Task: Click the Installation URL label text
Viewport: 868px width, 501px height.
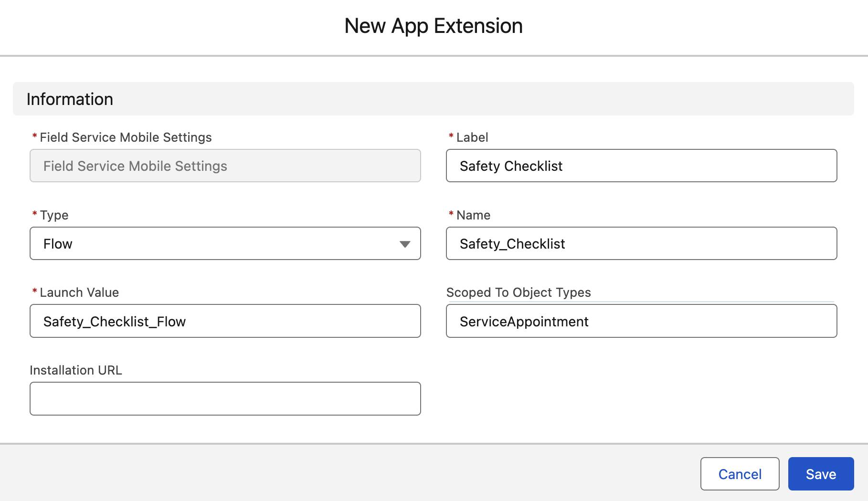Action: [76, 370]
